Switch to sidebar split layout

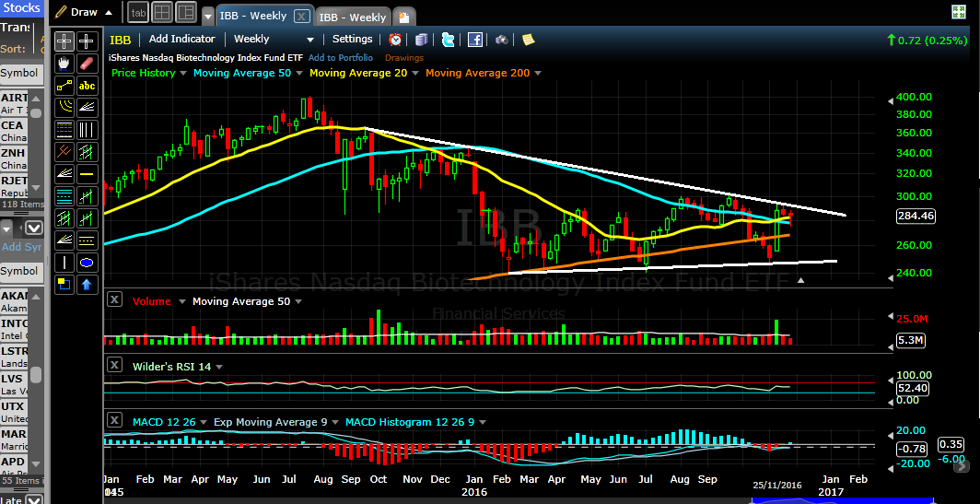tap(186, 13)
